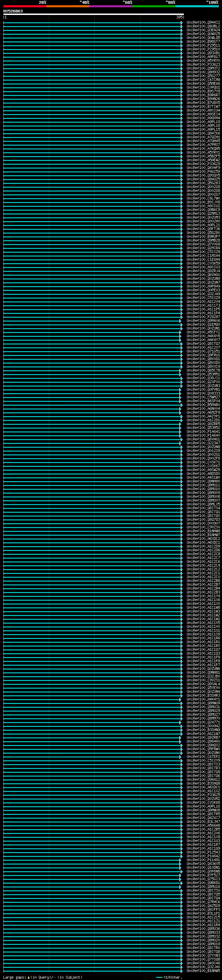
Task: Click the UniRef100_P12543 label
Action: [203, 852]
